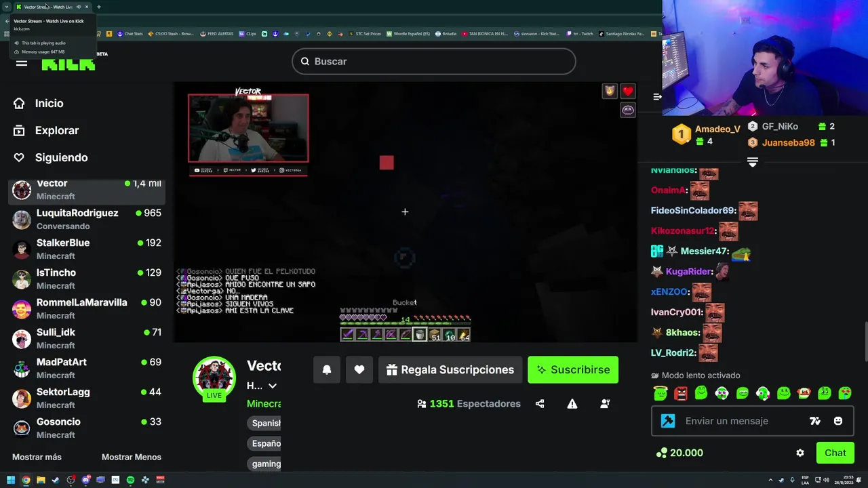Open the Wordle Español bookmark
This screenshot has width=868, height=488.
408,33
